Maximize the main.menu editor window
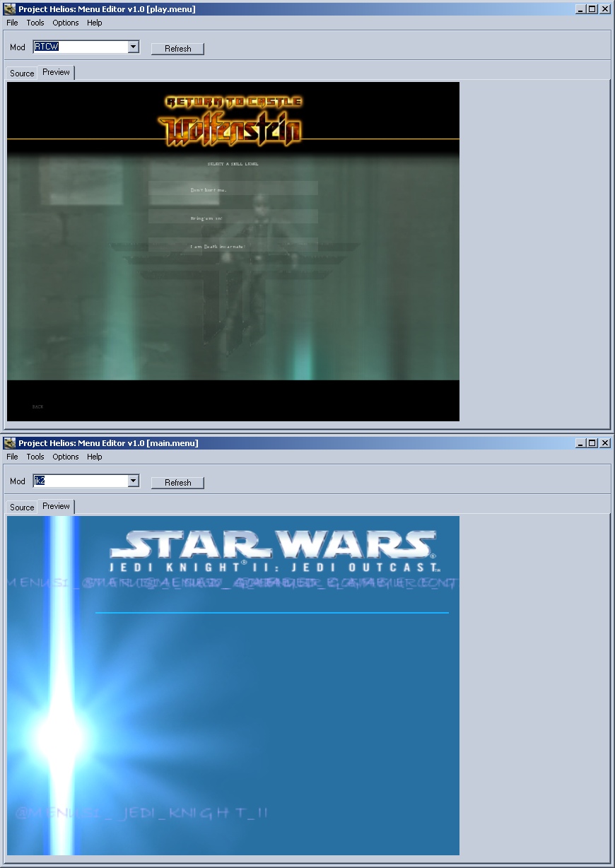This screenshot has width=615, height=868. click(592, 443)
